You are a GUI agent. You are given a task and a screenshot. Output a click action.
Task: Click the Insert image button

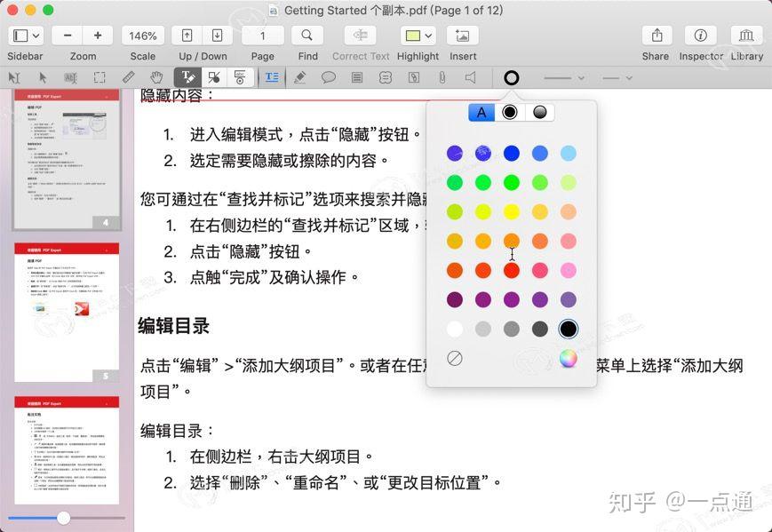click(462, 36)
